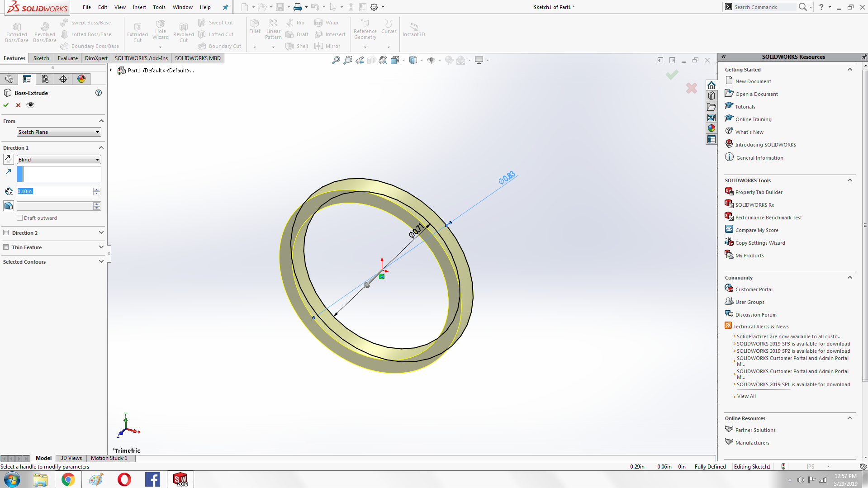The image size is (868, 488).
Task: Open the View Settings monitor icon
Action: point(479,60)
